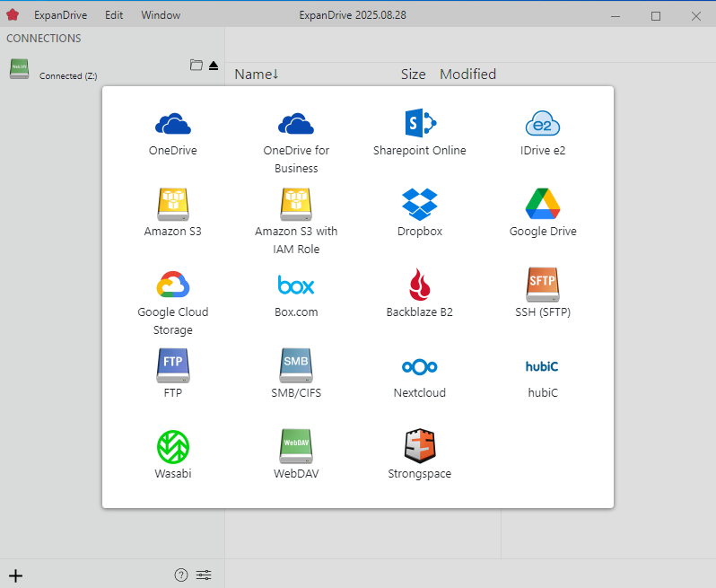Sort files by Modified column

467,74
